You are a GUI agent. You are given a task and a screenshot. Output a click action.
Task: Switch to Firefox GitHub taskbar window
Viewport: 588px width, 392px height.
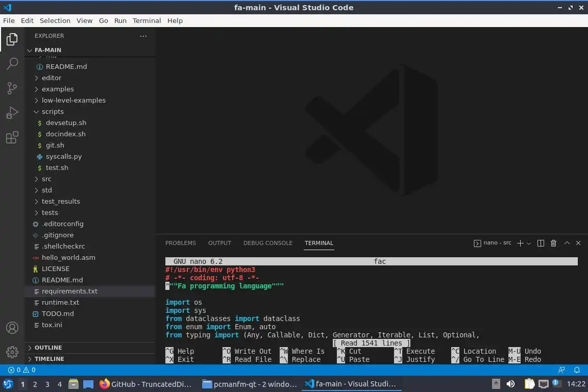click(x=146, y=384)
